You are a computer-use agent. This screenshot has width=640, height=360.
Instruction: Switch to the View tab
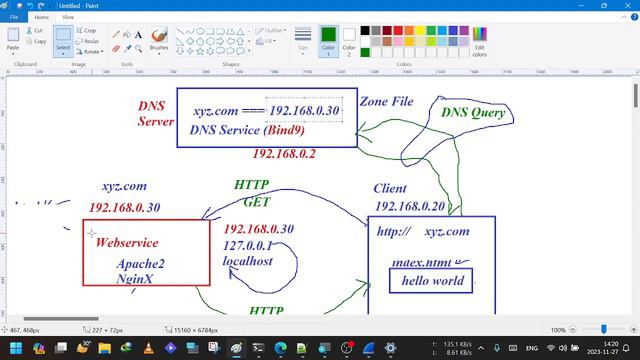click(68, 17)
